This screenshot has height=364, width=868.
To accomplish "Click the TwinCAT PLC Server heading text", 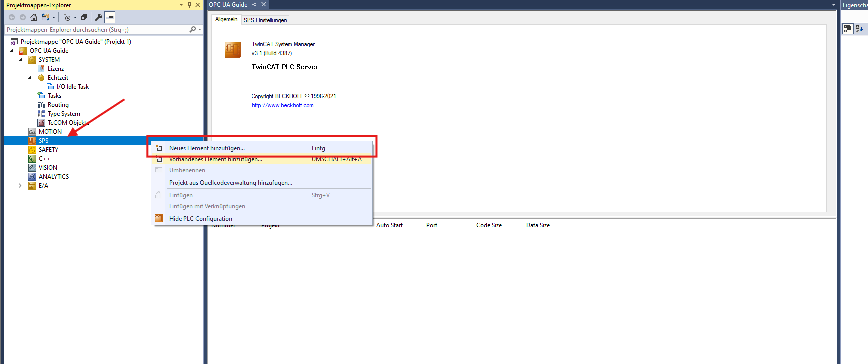I will coord(285,67).
